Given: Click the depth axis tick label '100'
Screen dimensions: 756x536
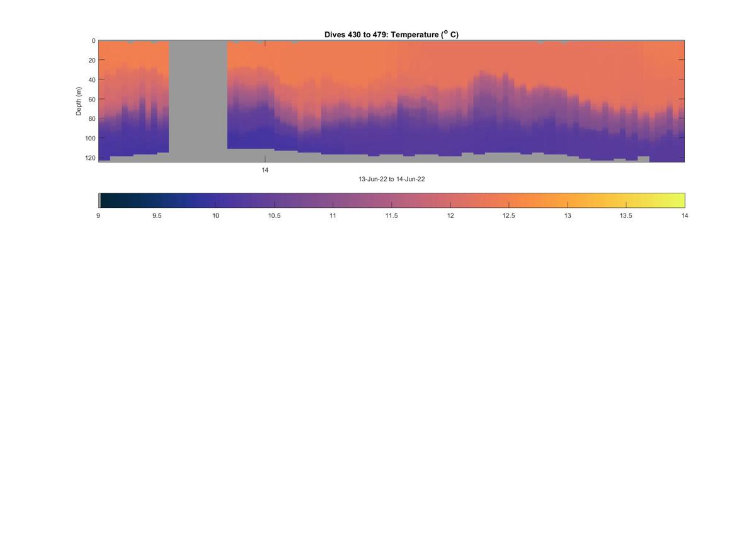Looking at the screenshot, I should click(91, 139).
